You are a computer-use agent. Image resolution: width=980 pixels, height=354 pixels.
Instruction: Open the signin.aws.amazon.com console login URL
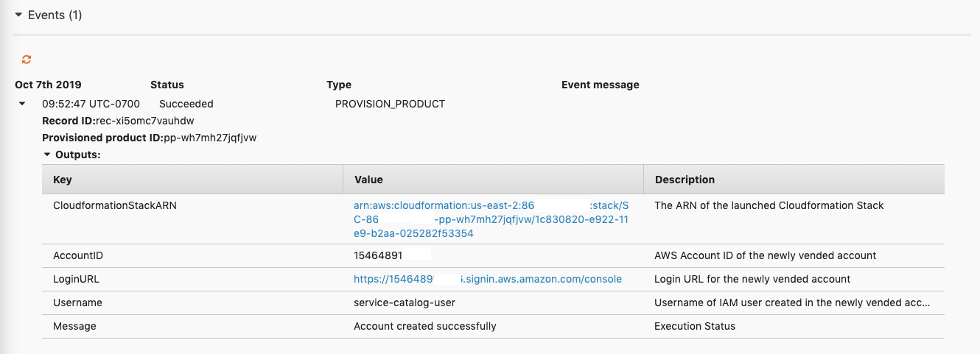coord(488,279)
